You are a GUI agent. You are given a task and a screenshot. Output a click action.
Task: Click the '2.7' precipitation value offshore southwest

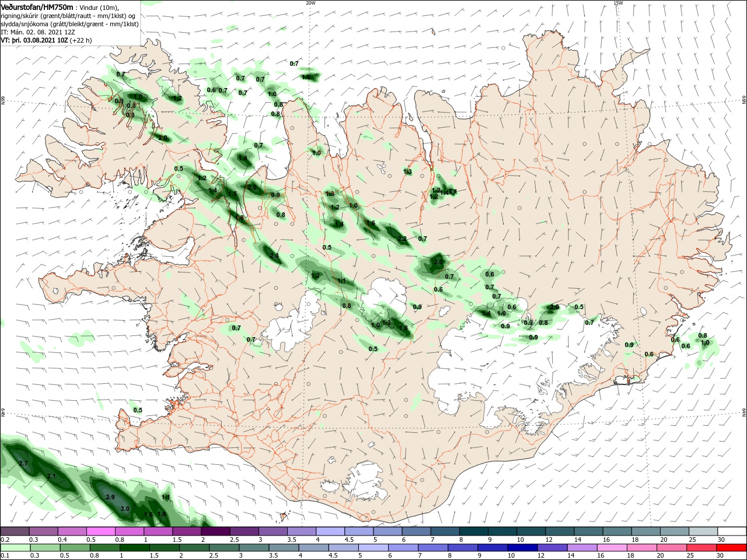click(x=23, y=463)
